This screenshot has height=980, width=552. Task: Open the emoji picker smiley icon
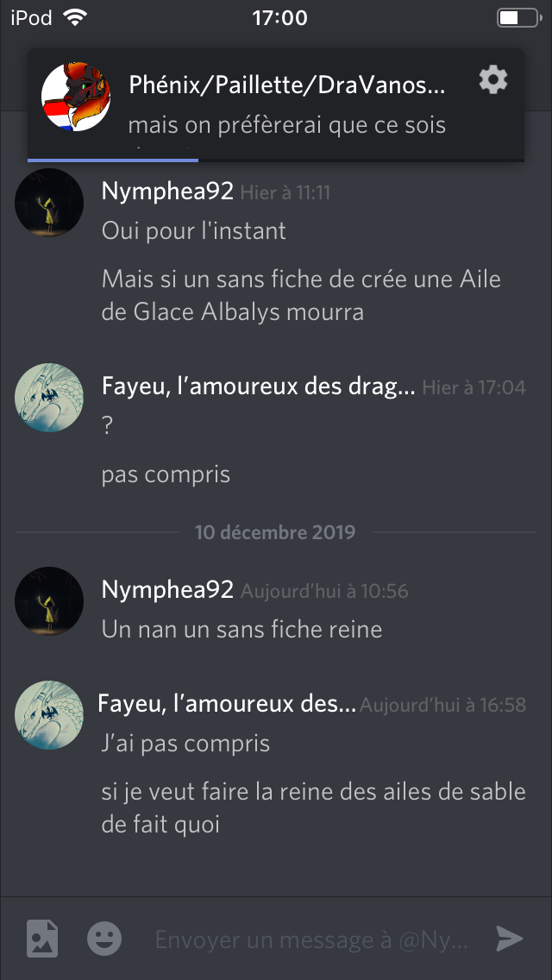104,938
